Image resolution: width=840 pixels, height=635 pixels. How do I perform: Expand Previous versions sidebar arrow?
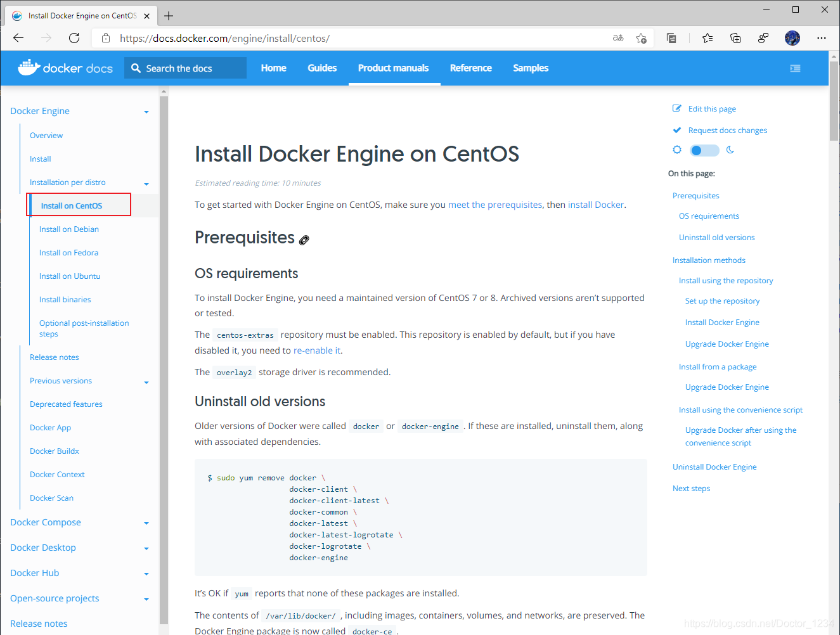146,382
